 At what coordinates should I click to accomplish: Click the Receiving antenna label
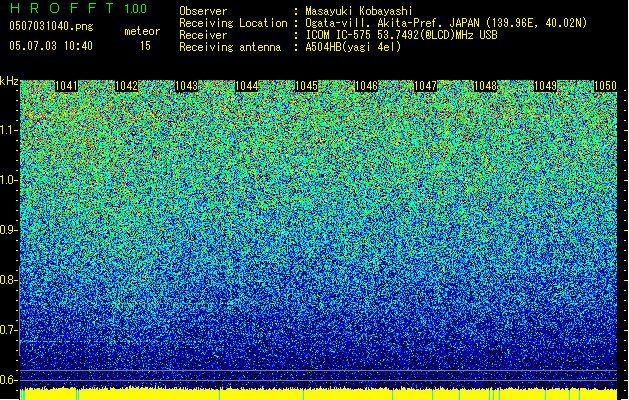tap(230, 47)
